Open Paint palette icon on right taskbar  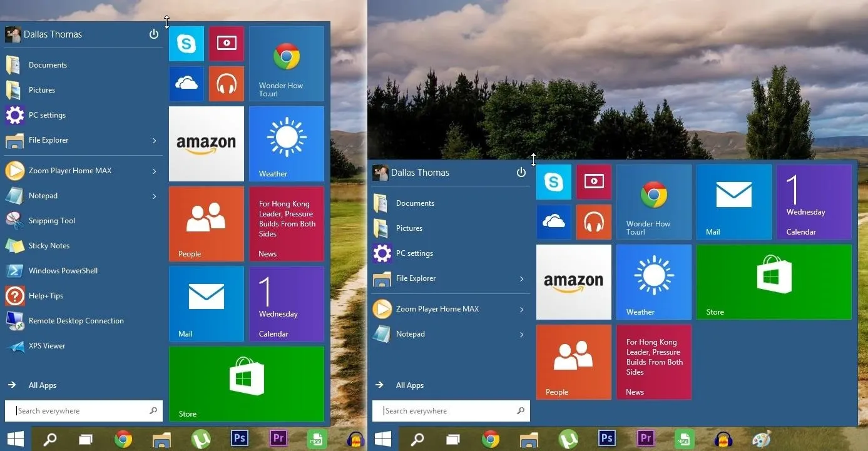tap(762, 439)
